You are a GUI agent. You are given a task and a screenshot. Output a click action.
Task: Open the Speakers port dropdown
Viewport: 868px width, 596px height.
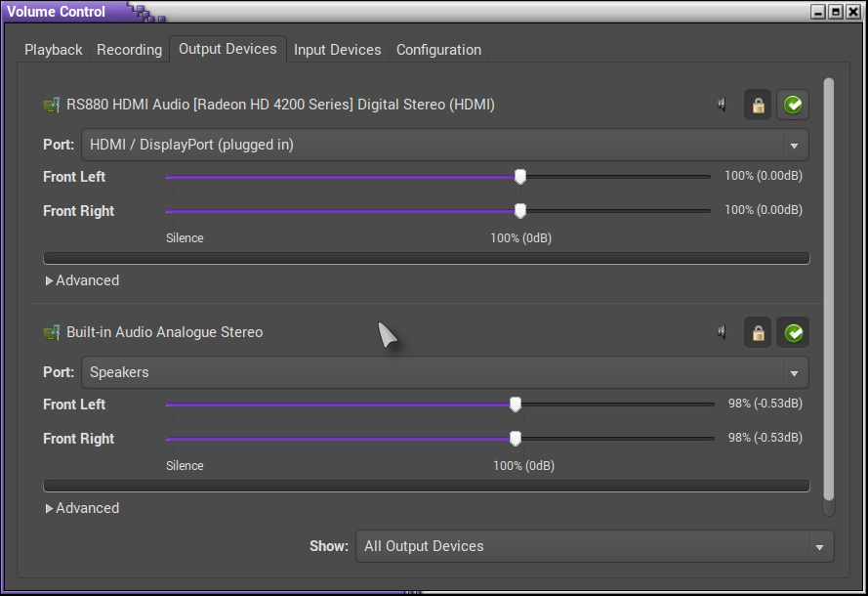click(x=444, y=372)
